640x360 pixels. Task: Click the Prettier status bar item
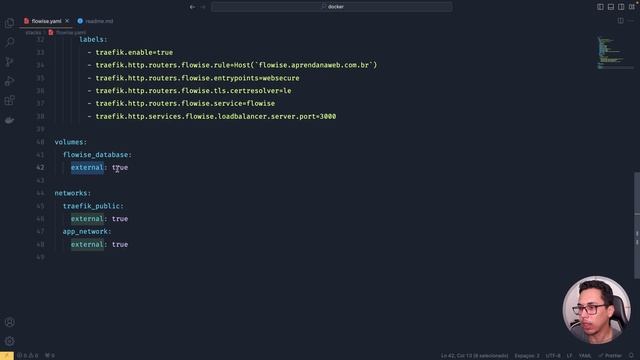(610, 356)
